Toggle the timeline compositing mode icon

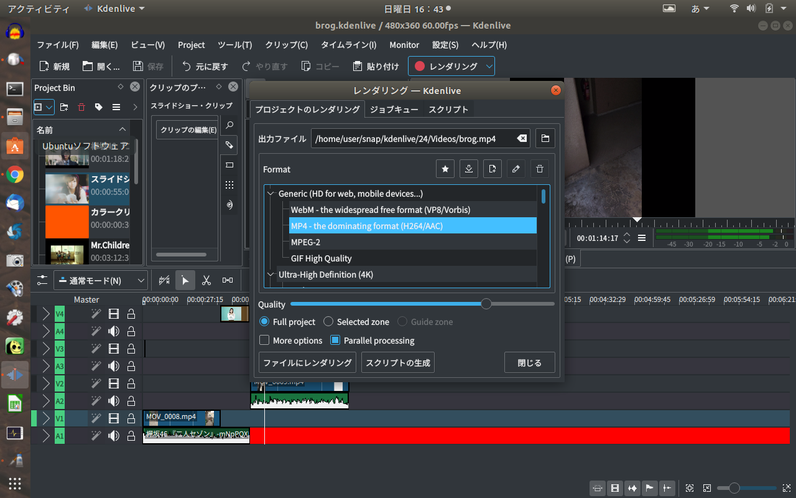(163, 280)
